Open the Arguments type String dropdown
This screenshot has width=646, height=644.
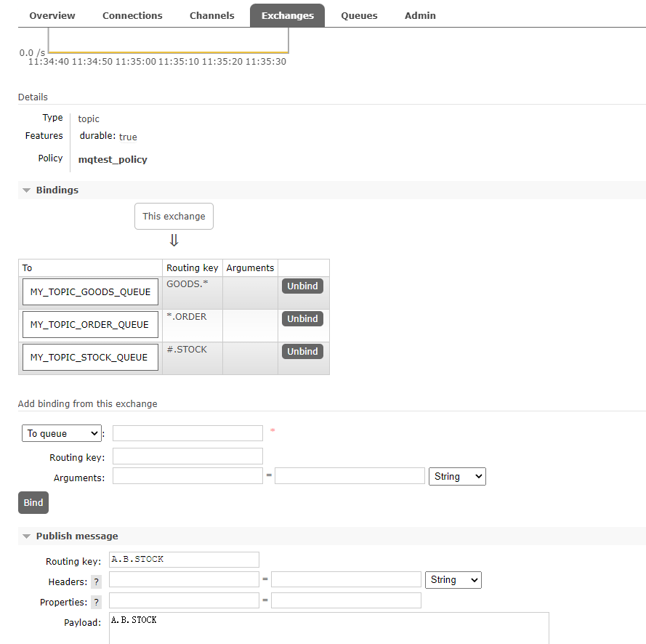click(457, 477)
